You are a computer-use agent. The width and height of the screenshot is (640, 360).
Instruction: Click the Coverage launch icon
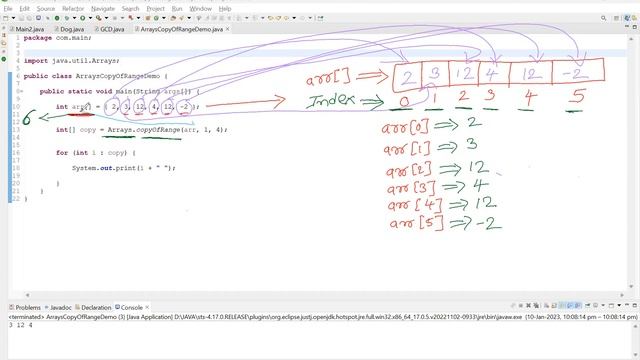tap(98, 18)
